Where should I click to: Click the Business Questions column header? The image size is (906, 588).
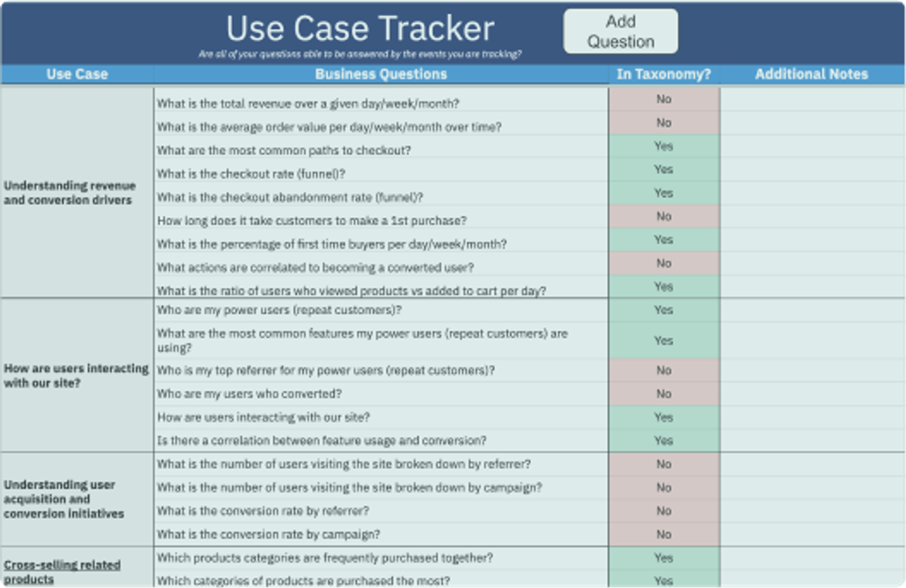pos(380,74)
